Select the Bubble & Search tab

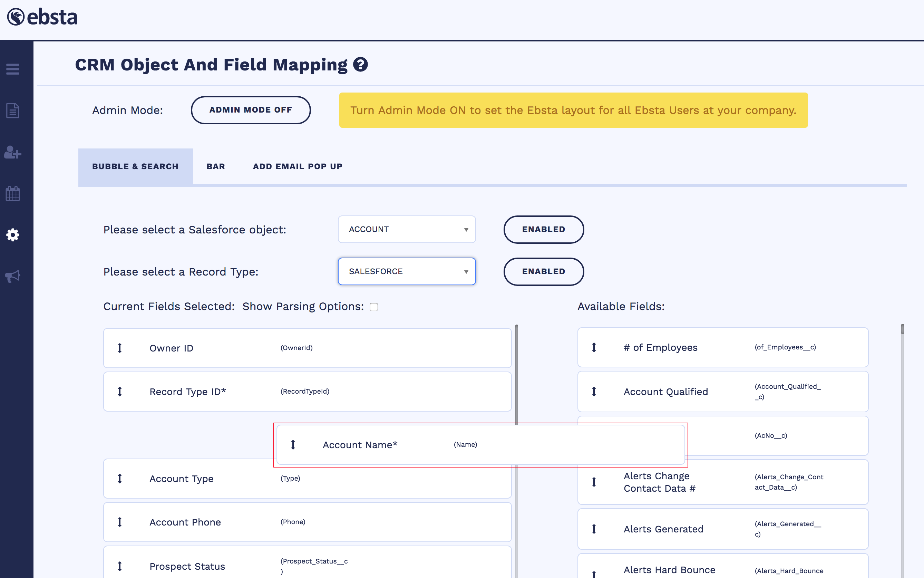click(135, 166)
